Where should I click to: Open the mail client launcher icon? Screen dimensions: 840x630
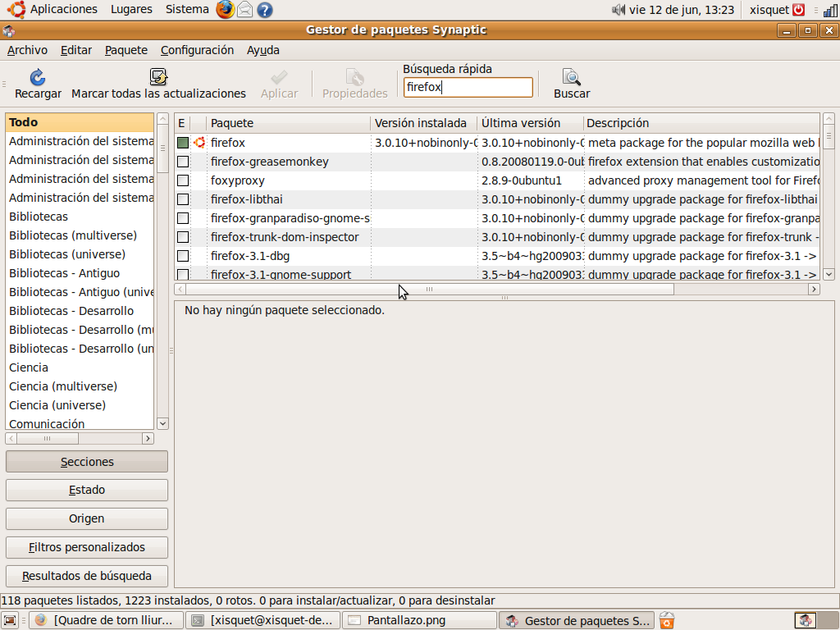[x=244, y=10]
